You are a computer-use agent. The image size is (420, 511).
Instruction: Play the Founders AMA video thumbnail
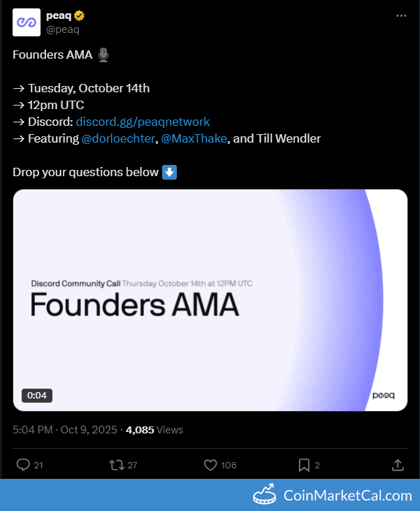(x=210, y=300)
